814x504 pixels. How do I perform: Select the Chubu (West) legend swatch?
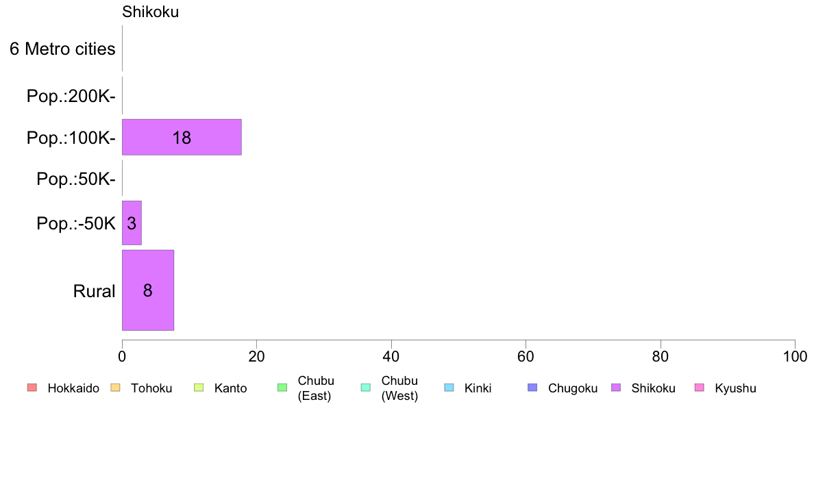(x=365, y=388)
